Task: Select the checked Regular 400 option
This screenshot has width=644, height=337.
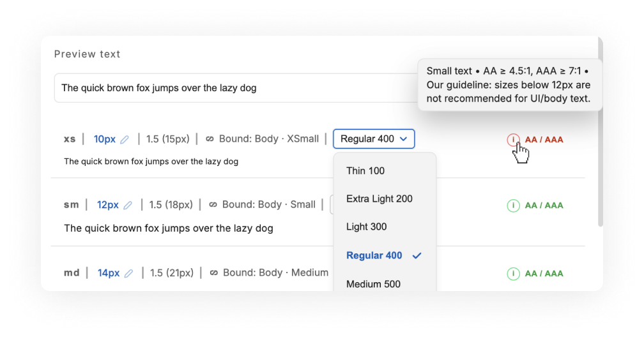Action: 374,255
